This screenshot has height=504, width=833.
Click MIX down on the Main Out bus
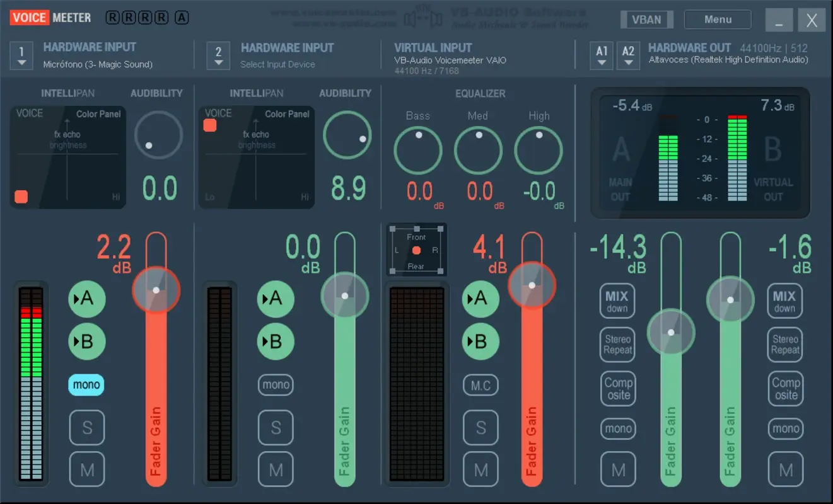(617, 301)
